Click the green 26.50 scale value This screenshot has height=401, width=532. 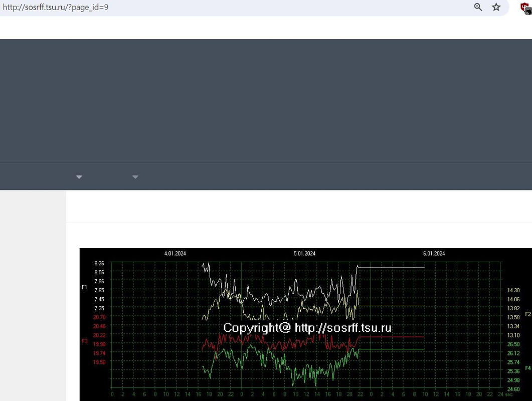(x=513, y=344)
